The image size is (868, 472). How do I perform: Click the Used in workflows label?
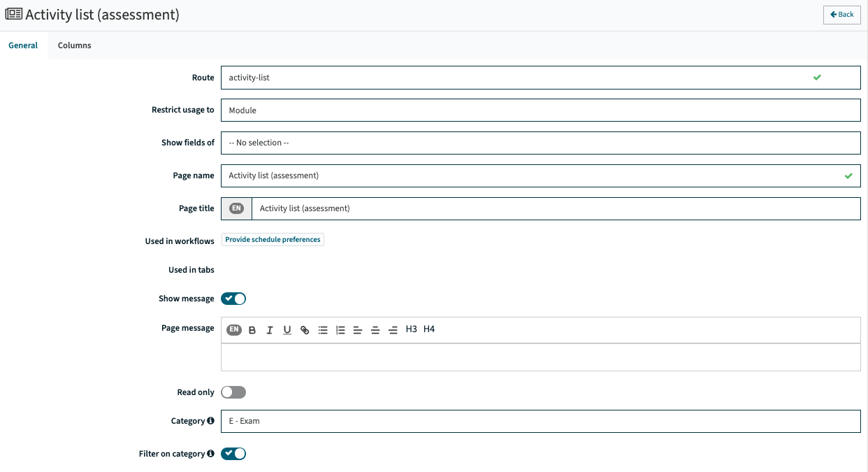click(x=180, y=241)
